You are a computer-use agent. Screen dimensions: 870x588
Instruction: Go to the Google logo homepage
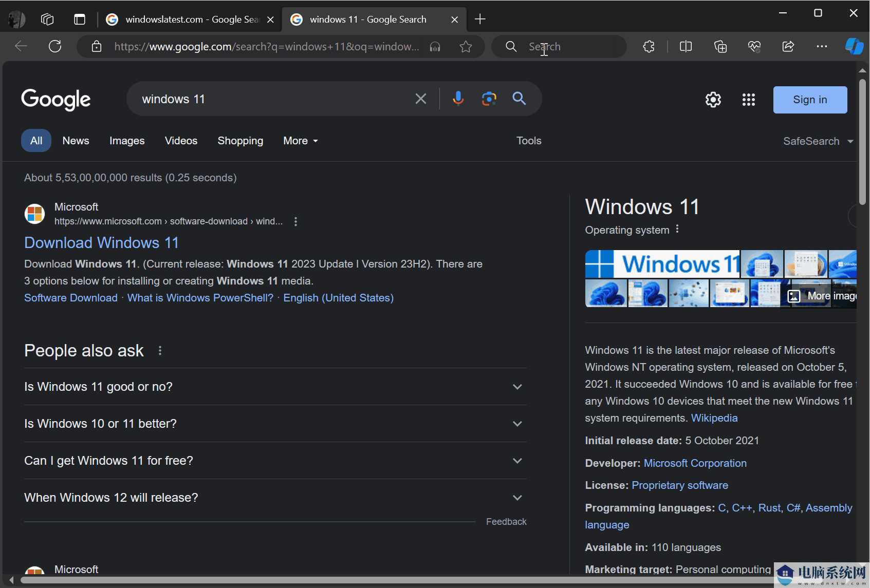click(x=56, y=100)
